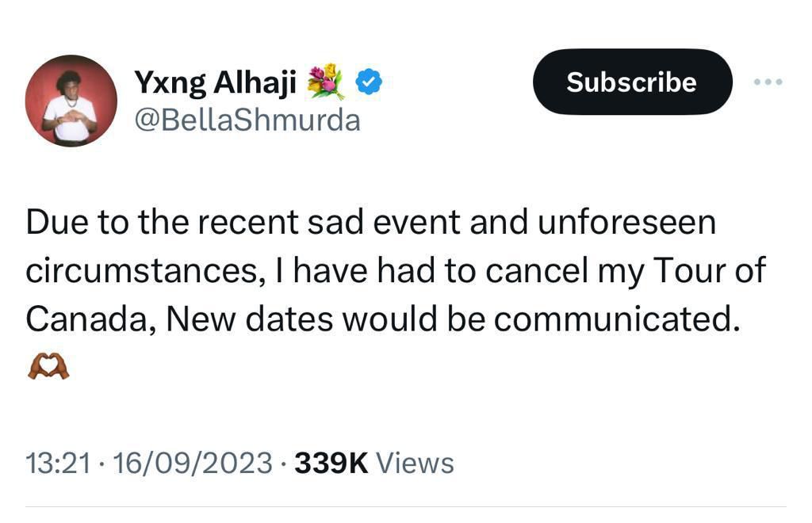Viewport: 812px width, 523px height.
Task: Click Bella Shmurda's profile picture
Action: click(x=71, y=101)
